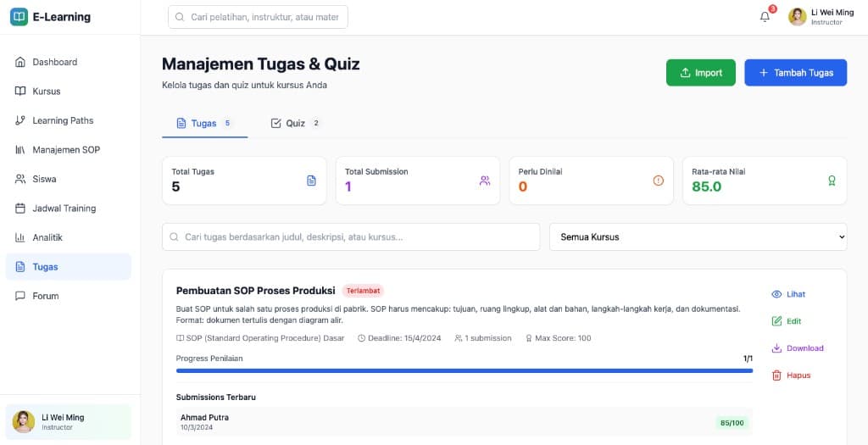Image resolution: width=868 pixels, height=445 pixels.
Task: Click the E-Learning book logo icon
Action: tap(19, 17)
